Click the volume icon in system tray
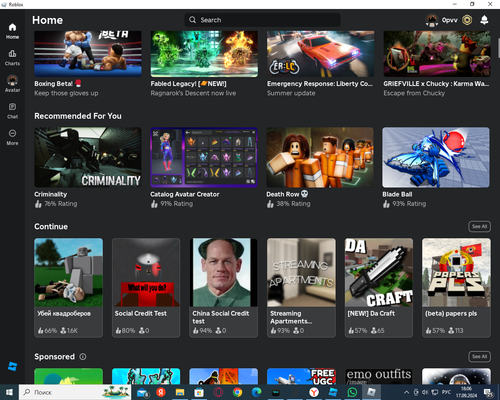The width and height of the screenshot is (500, 400). point(425,392)
